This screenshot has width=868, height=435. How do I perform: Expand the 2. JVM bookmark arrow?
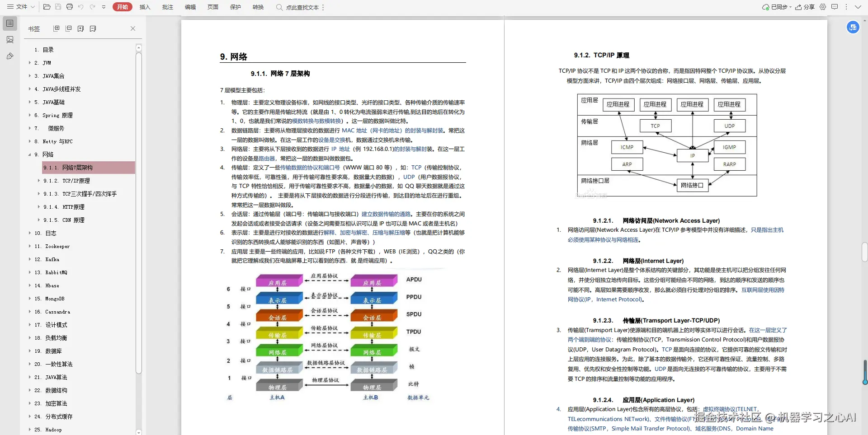[30, 63]
